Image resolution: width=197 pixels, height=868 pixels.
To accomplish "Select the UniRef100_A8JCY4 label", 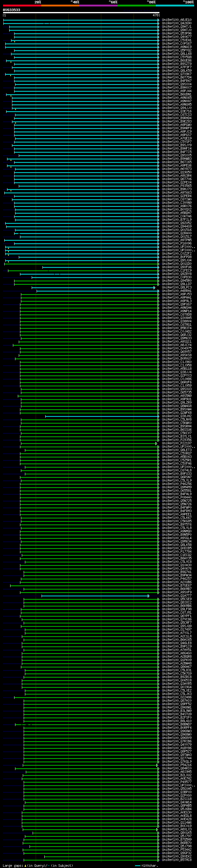I will pos(176,345).
